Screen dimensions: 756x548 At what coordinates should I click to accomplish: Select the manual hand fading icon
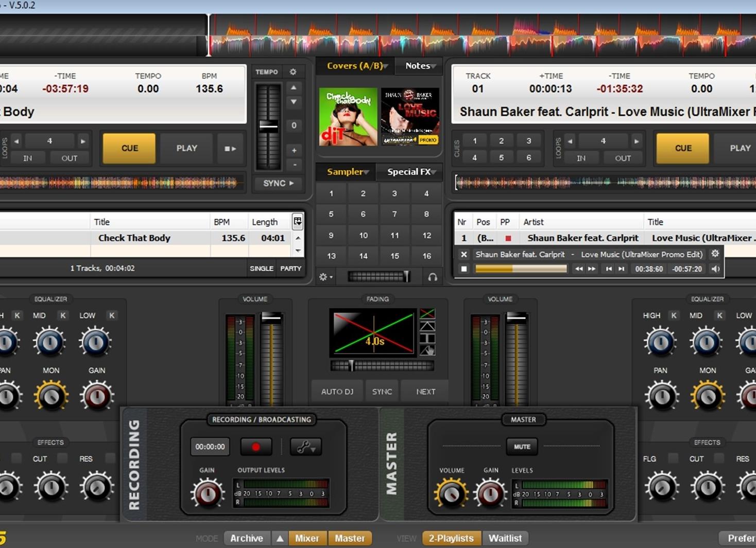point(427,350)
